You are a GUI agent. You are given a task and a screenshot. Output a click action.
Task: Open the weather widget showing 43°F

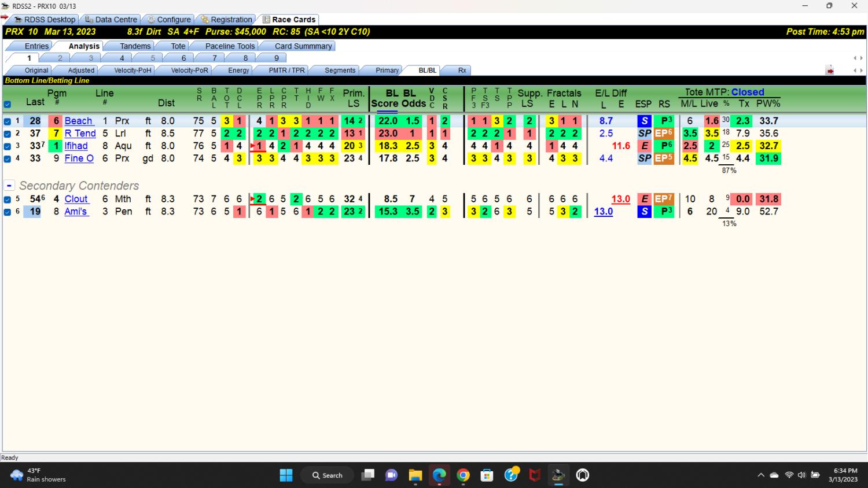[x=38, y=475]
